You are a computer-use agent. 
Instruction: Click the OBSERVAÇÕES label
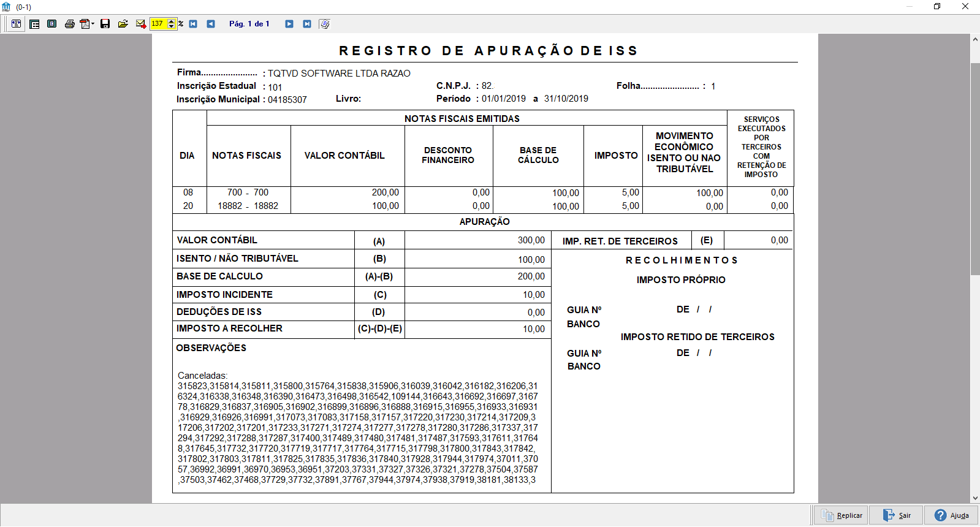[x=211, y=348]
